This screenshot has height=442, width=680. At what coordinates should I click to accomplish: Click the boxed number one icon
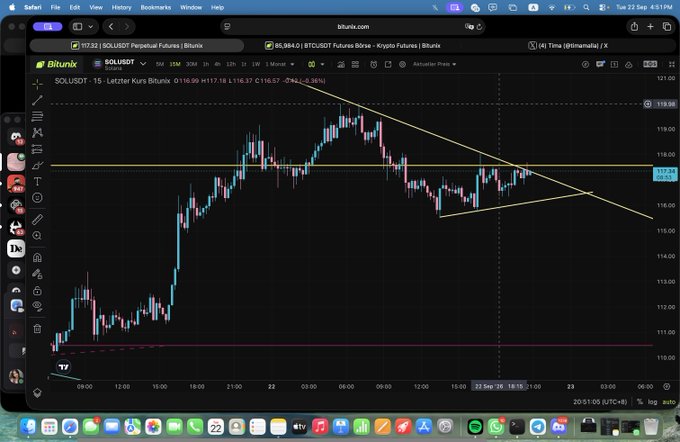pos(614,64)
